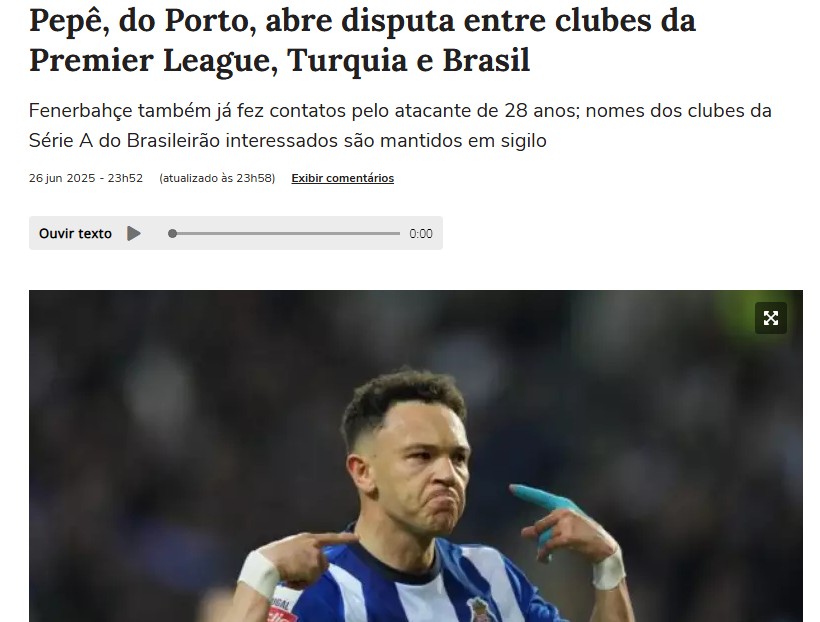Click the atualizado às 23h58 timestamp

pyautogui.click(x=217, y=178)
